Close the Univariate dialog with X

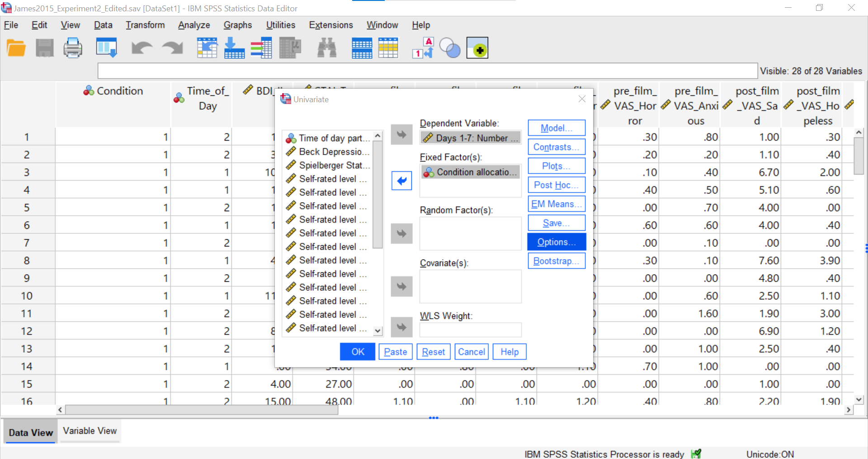coord(582,99)
